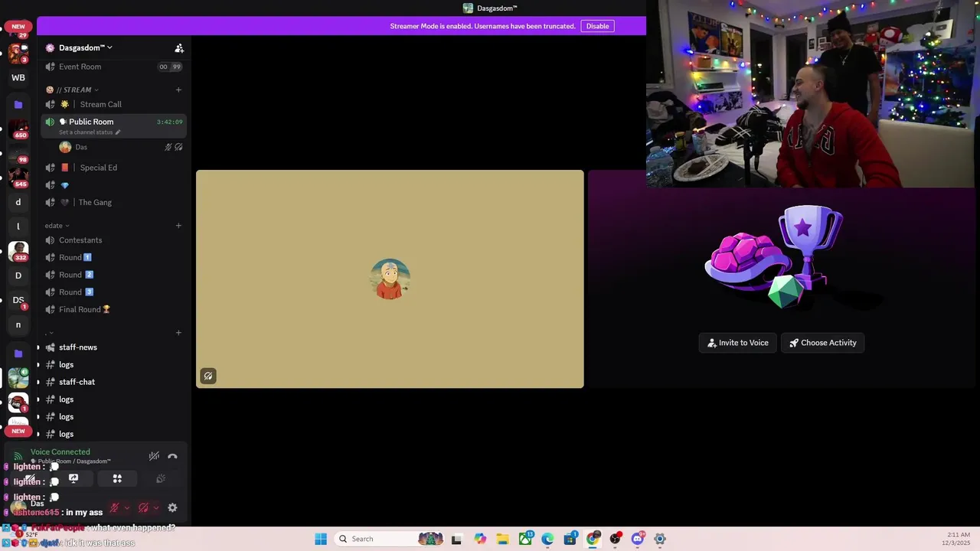Screen dimensions: 980x551
Task: Open the server with the 98 badge
Action: [18, 153]
